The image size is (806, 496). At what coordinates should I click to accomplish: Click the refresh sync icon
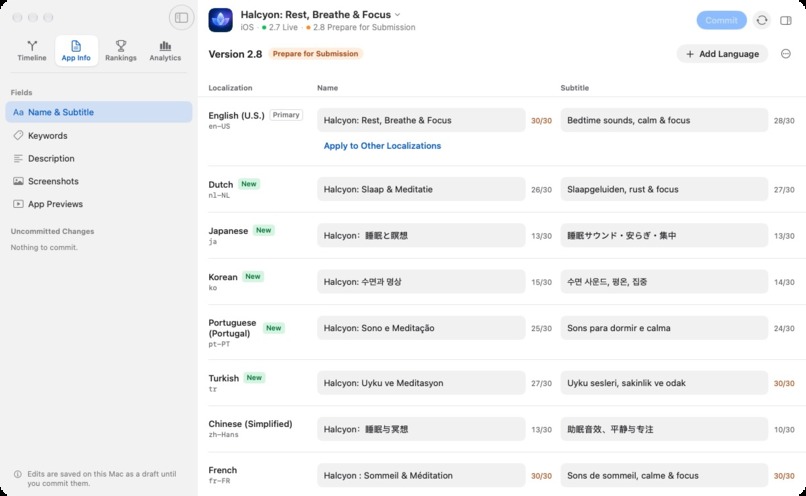[762, 20]
